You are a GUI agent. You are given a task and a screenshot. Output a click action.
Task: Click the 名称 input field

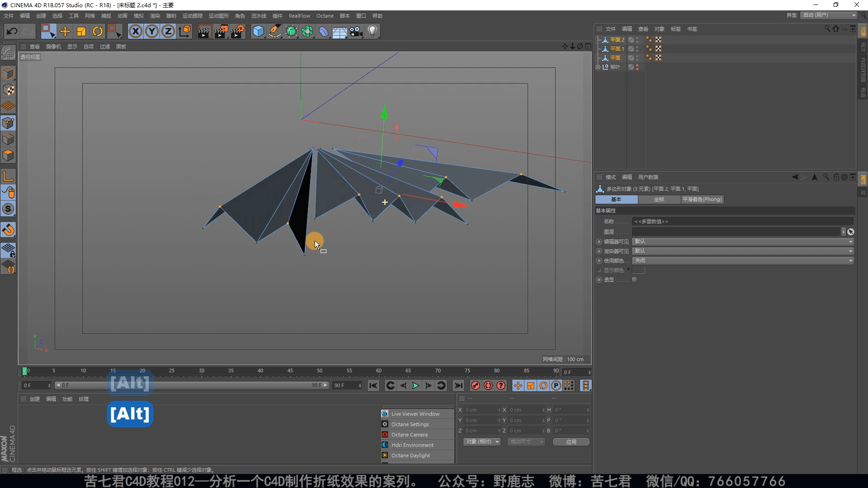pyautogui.click(x=743, y=221)
